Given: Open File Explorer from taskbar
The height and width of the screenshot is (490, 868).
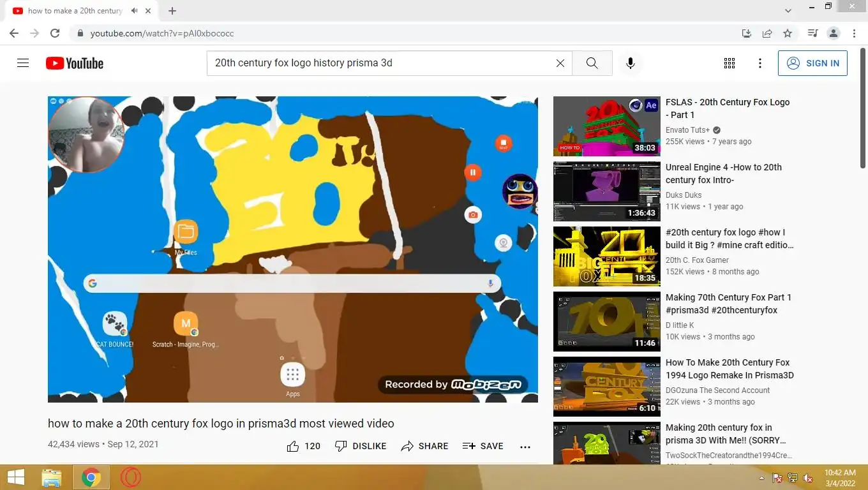Looking at the screenshot, I should click(x=51, y=477).
